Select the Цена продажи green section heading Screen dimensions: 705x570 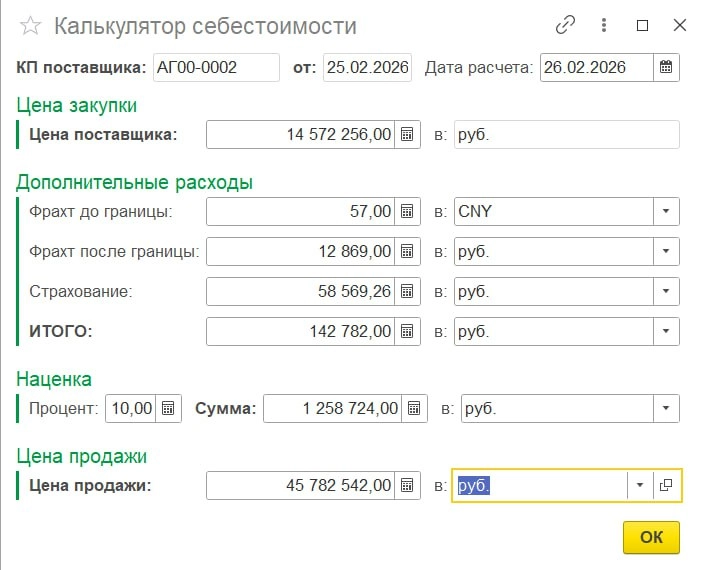[82, 456]
